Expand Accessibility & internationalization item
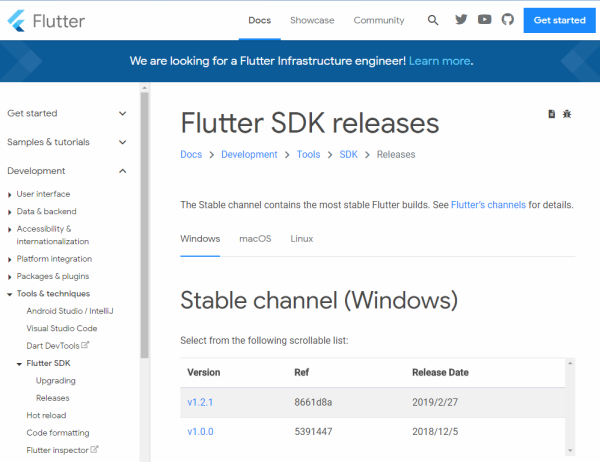Image resolution: width=600 pixels, height=462 pixels. click(x=10, y=230)
